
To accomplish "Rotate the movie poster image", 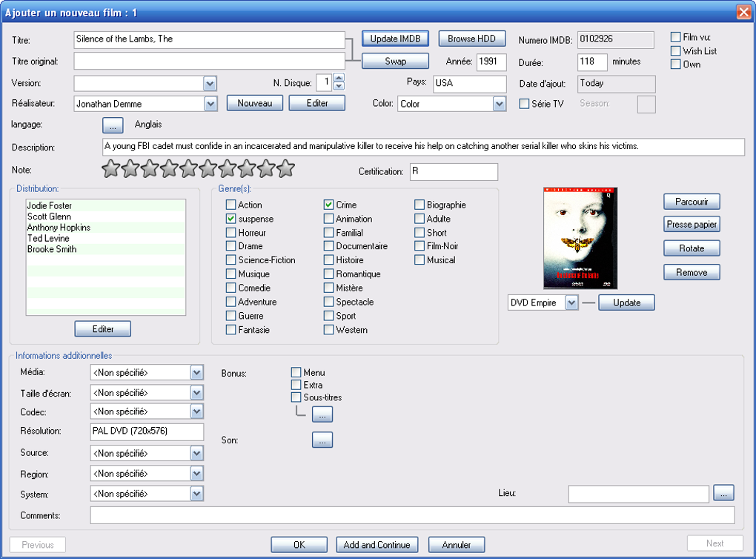I will [691, 248].
